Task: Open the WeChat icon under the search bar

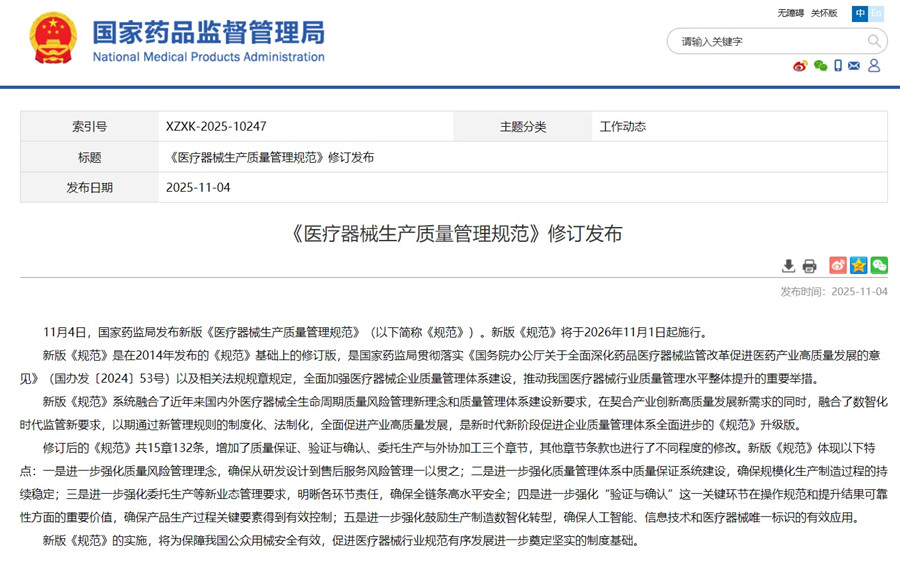Action: click(x=821, y=66)
